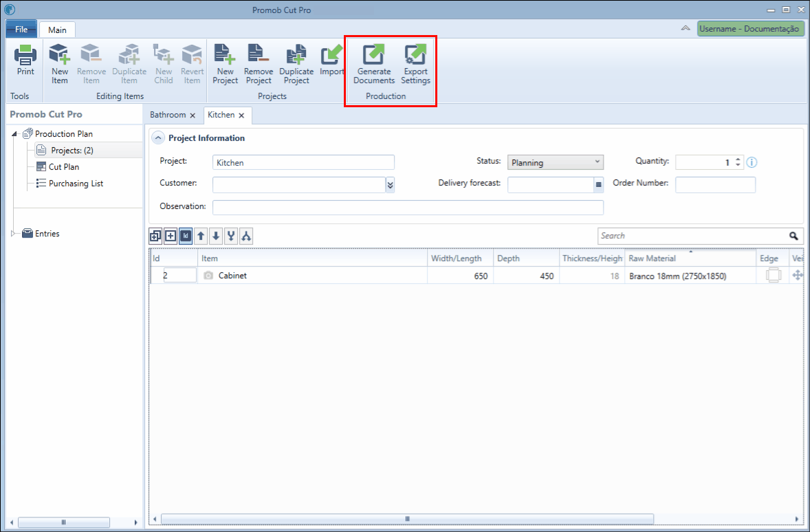Open the File menu
The width and height of the screenshot is (810, 532).
[x=21, y=29]
